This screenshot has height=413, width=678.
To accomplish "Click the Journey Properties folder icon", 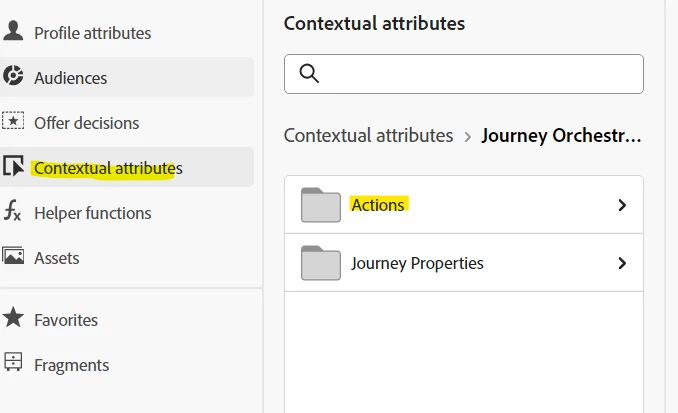I will [321, 263].
